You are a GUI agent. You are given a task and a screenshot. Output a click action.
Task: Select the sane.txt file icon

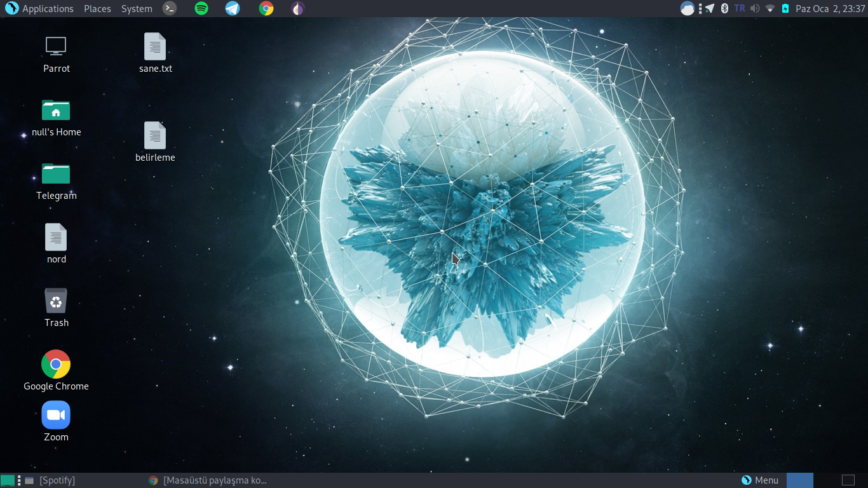pyautogui.click(x=155, y=46)
